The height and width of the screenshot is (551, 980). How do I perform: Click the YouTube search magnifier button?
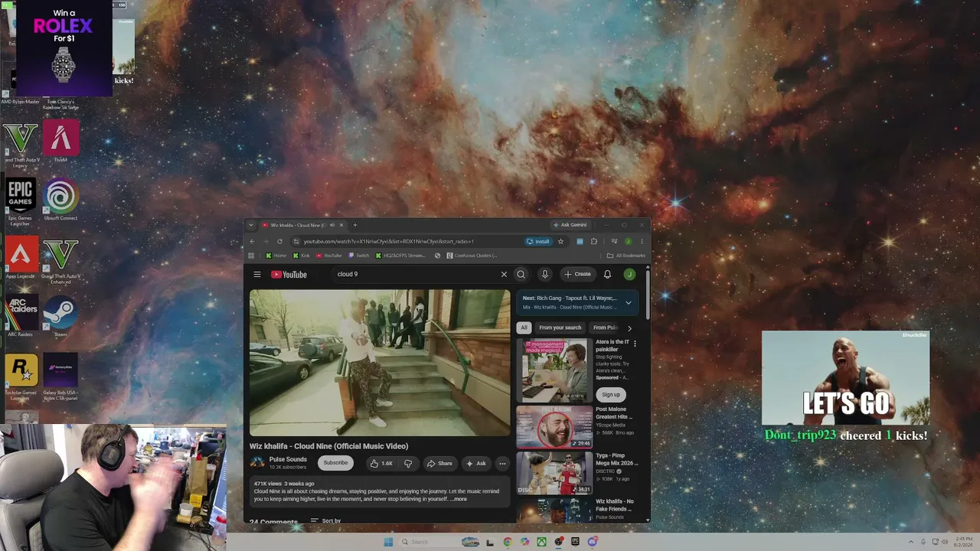521,275
